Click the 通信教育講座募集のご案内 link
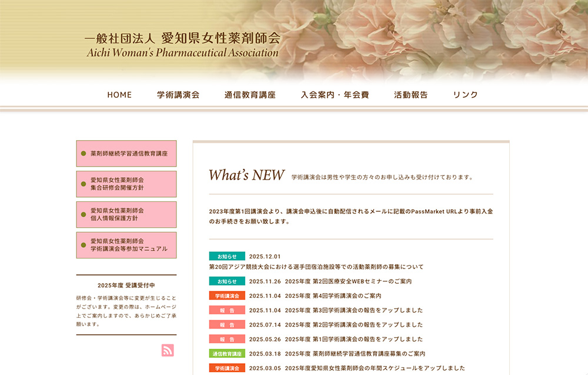This screenshot has height=375, width=588. coord(355,354)
